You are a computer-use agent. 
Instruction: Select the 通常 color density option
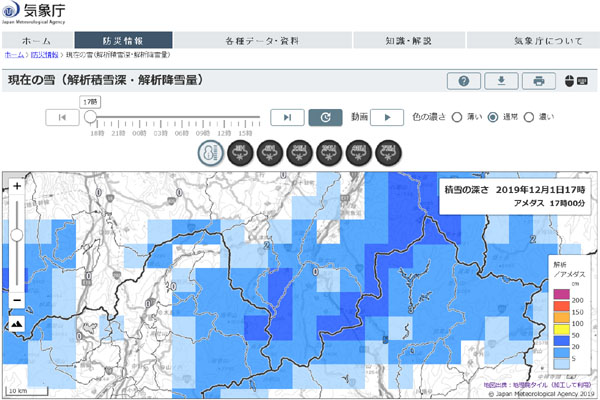pos(492,117)
